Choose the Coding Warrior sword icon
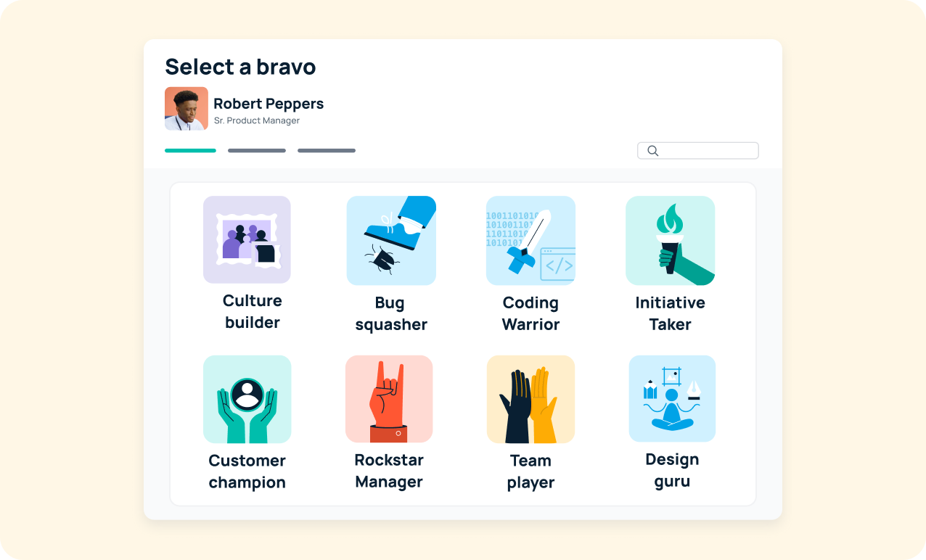926x560 pixels. [530, 241]
